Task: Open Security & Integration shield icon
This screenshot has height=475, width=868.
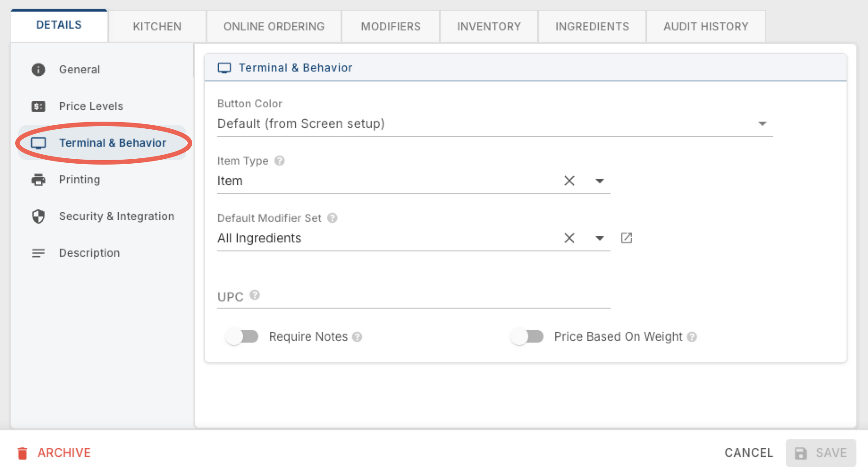Action: pos(38,216)
